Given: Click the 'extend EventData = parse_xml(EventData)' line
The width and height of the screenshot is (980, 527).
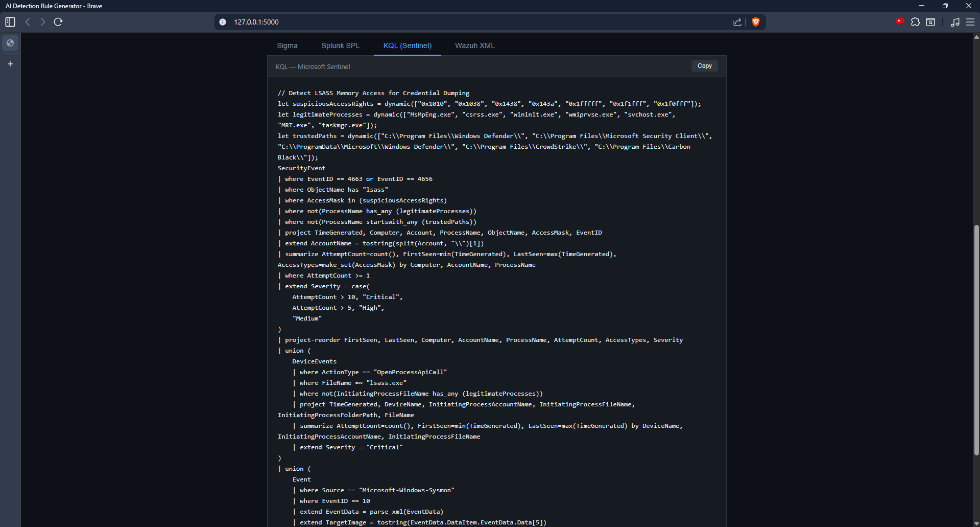Looking at the screenshot, I should pos(368,512).
